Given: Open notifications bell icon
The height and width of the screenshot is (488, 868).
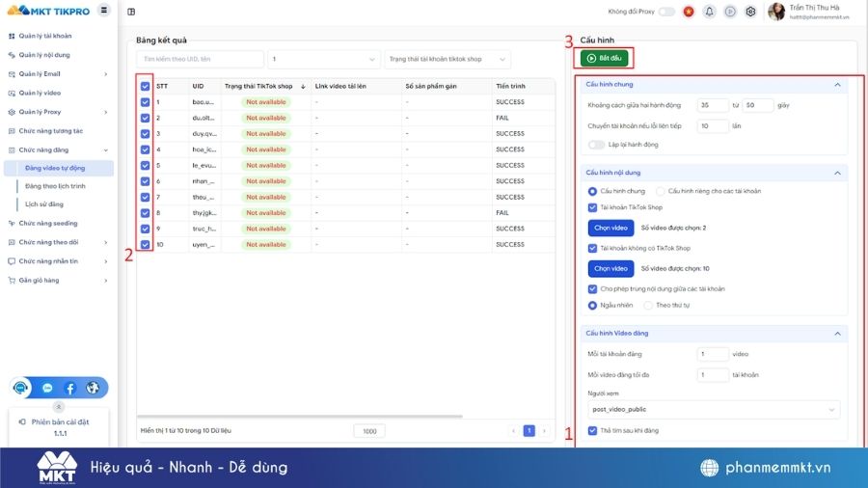Looking at the screenshot, I should [x=709, y=12].
